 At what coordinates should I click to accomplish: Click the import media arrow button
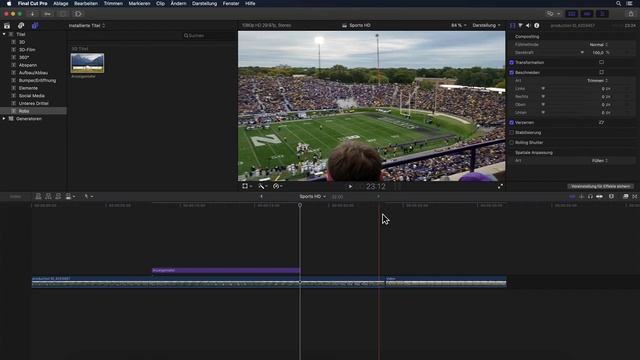pos(32,14)
